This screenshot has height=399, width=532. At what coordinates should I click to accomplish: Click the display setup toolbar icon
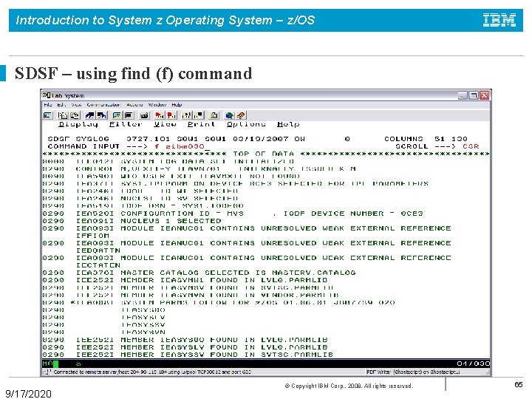coord(117,115)
